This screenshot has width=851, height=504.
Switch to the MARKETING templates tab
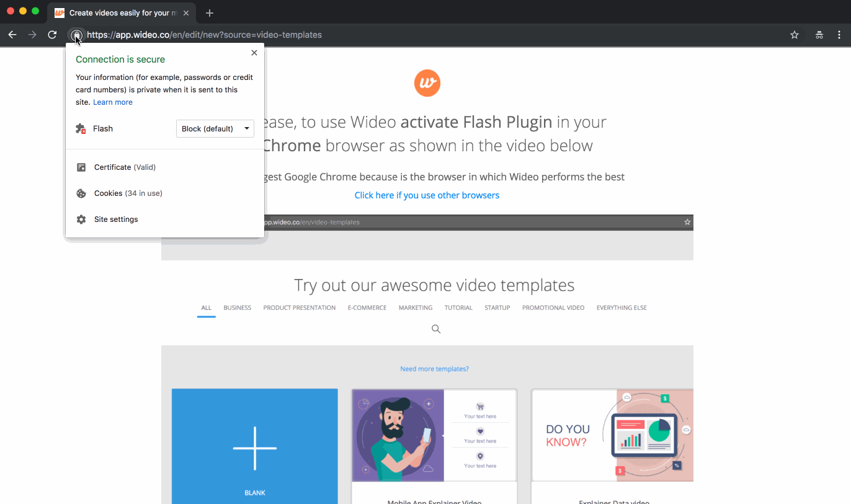[x=416, y=307]
